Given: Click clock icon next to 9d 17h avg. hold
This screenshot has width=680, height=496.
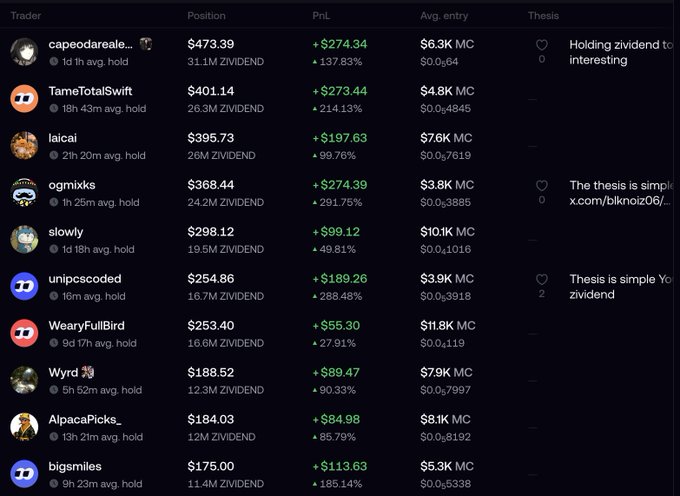Looking at the screenshot, I should pyautogui.click(x=53, y=343).
